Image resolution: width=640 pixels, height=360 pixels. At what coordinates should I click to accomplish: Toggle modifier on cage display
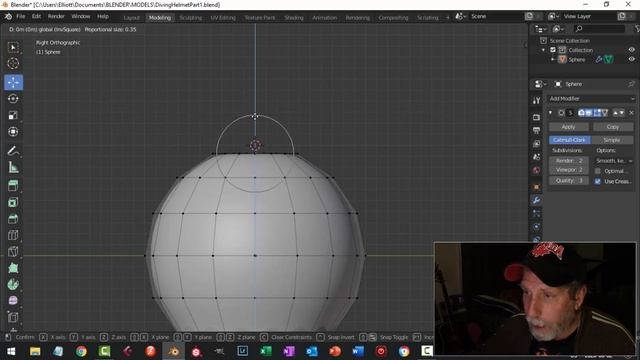(604, 113)
